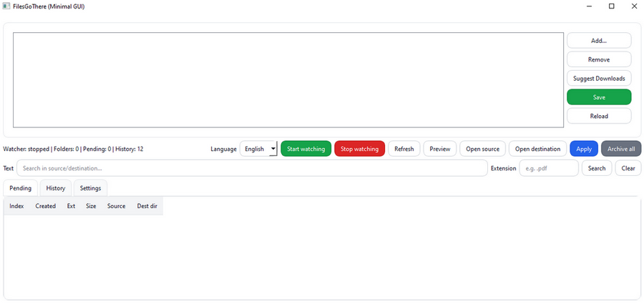644x304 pixels.
Task: Start watching with the green button
Action: click(306, 149)
